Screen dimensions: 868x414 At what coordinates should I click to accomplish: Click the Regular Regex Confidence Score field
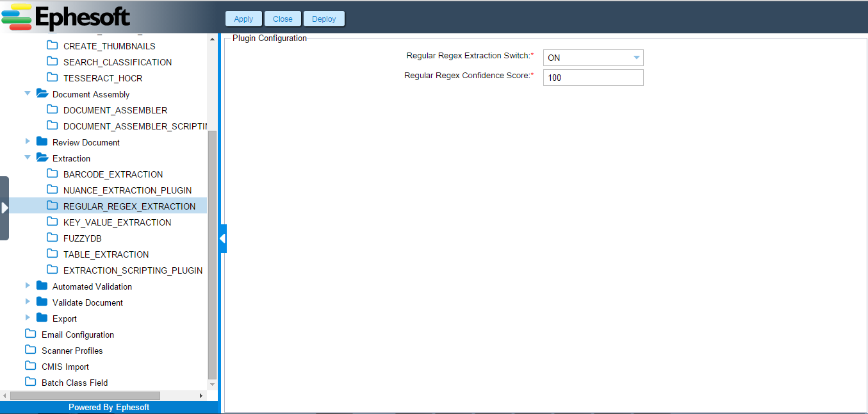[x=593, y=78]
